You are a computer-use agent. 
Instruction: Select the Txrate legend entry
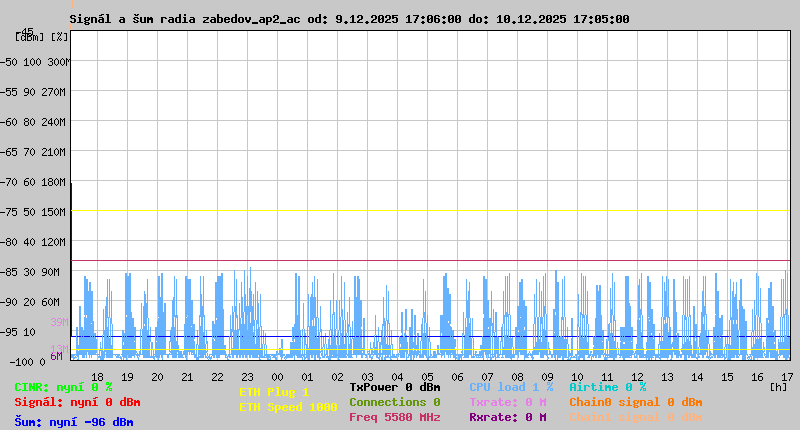(507, 402)
